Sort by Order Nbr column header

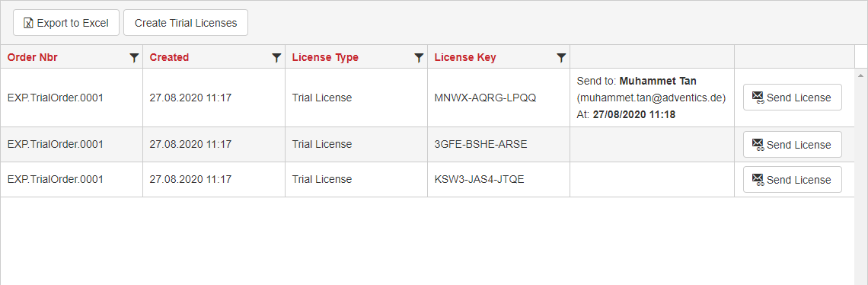pyautogui.click(x=33, y=57)
